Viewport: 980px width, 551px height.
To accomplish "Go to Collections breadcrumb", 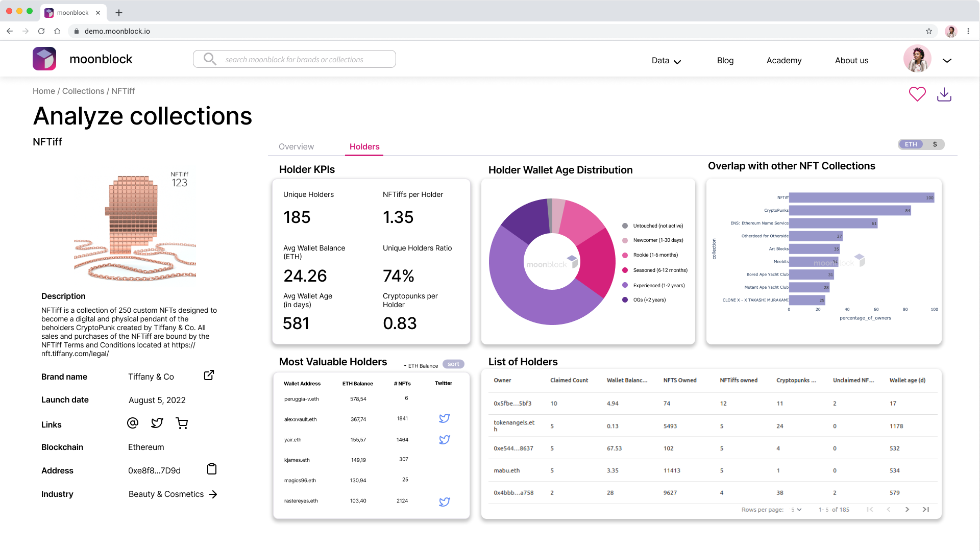I will tap(83, 91).
